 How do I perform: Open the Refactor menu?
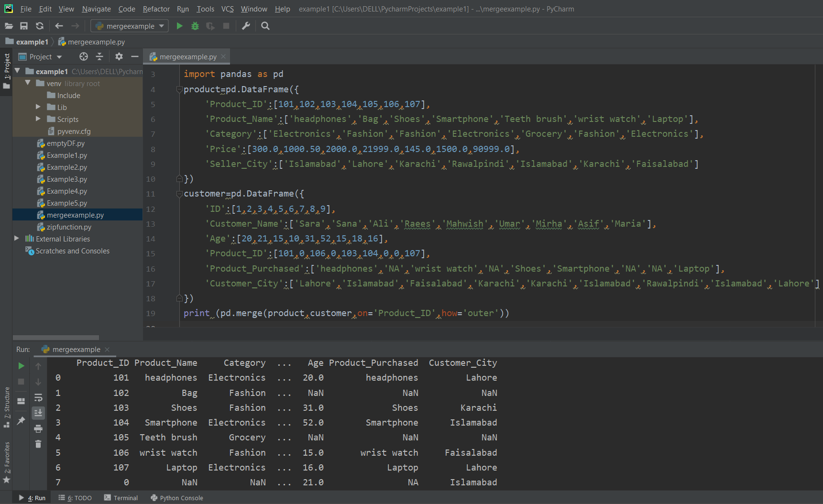click(x=156, y=9)
